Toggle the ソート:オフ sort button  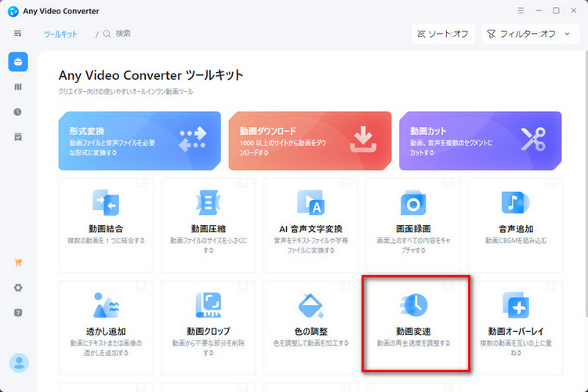click(443, 34)
